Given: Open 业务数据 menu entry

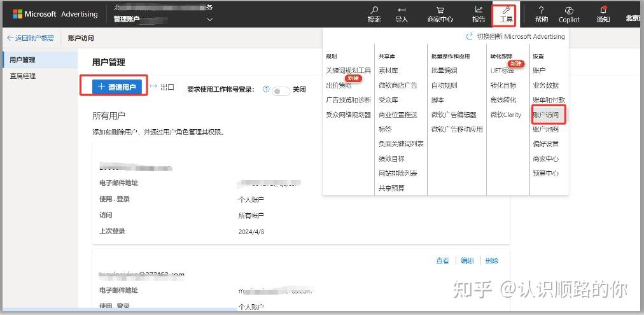Looking at the screenshot, I should click(545, 85).
